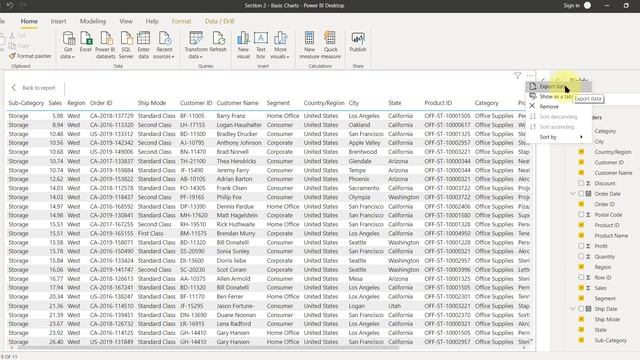
Task: Open the Enter data table dialog
Action: pos(143,44)
